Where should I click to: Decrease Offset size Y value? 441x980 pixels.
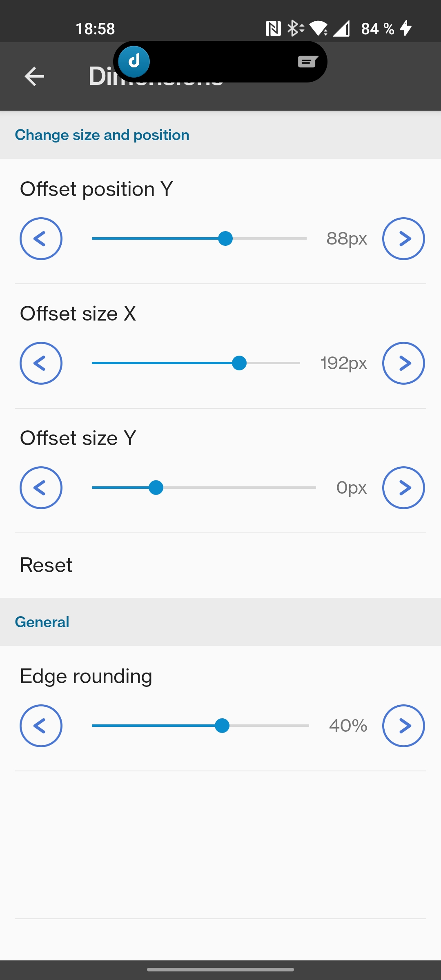pos(41,488)
